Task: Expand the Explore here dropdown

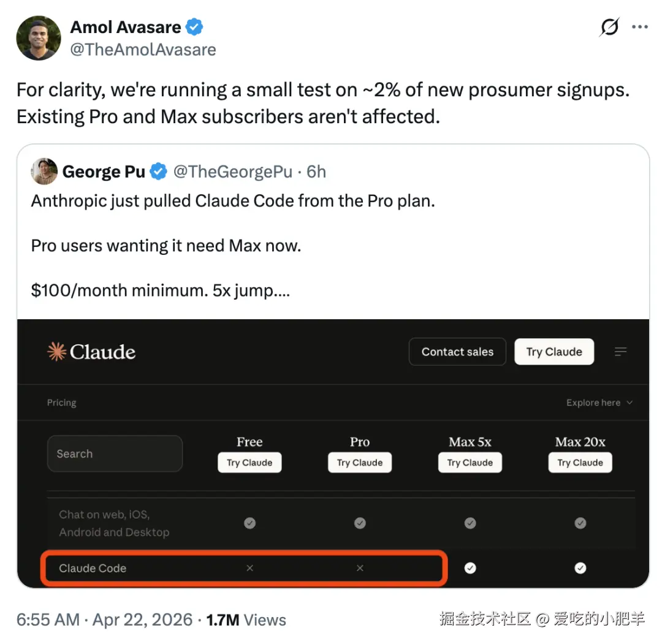Action: [x=599, y=403]
